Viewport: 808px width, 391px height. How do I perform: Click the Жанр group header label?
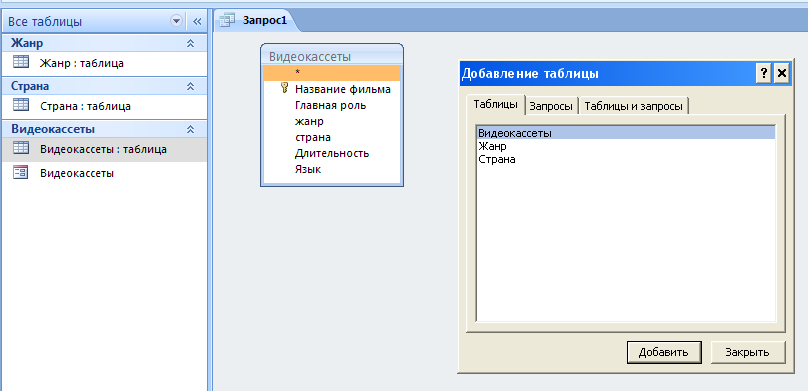27,43
